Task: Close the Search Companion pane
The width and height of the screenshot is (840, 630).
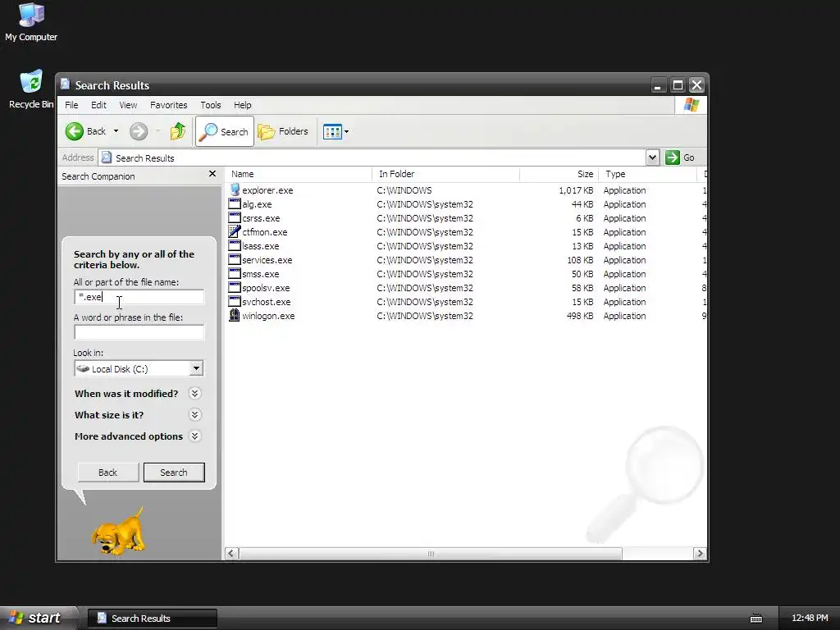Action: point(212,174)
